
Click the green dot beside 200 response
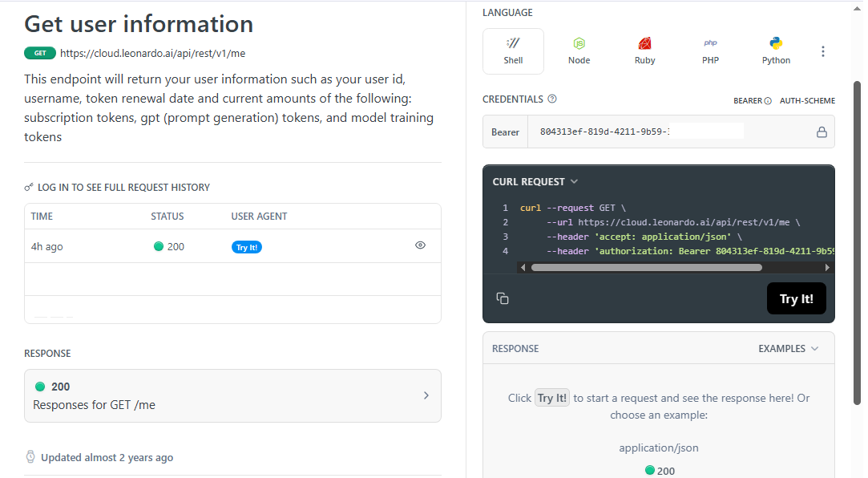pos(40,387)
